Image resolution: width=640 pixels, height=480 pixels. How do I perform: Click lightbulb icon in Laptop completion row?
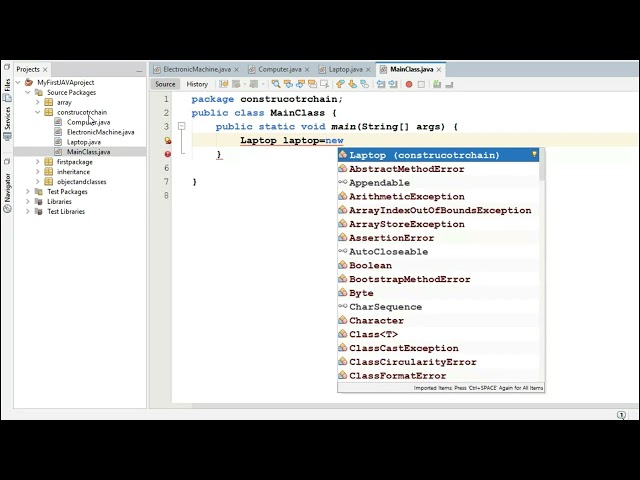[534, 155]
